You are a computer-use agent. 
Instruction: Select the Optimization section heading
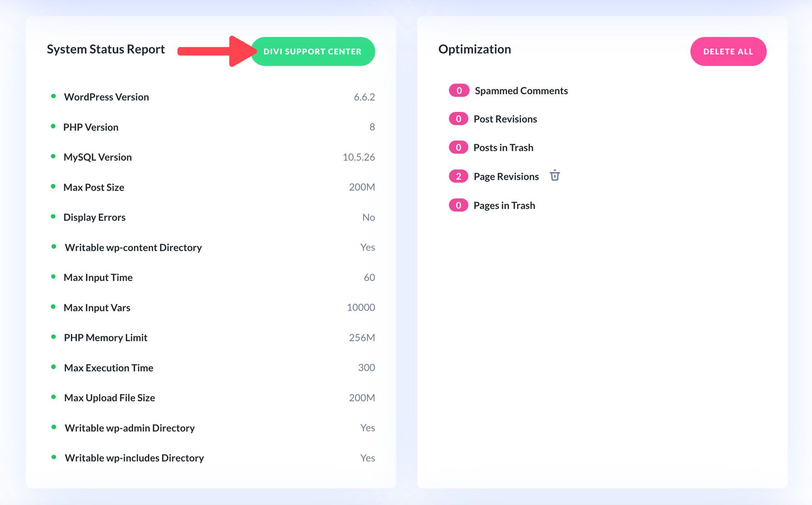click(x=474, y=49)
